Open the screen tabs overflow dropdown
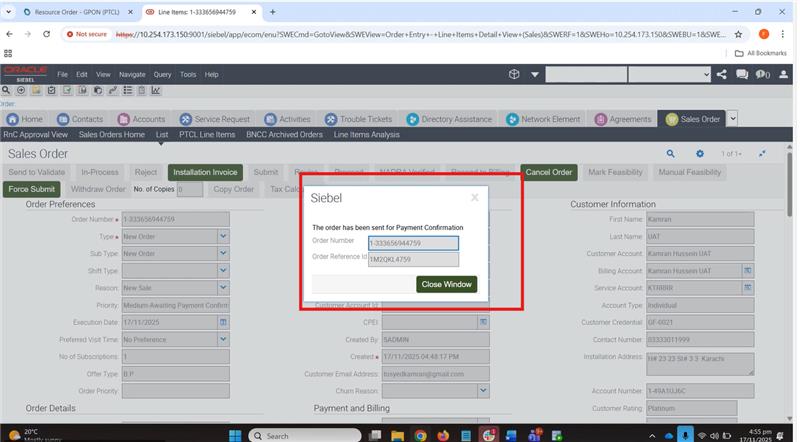This screenshot has width=800, height=442. [x=732, y=119]
